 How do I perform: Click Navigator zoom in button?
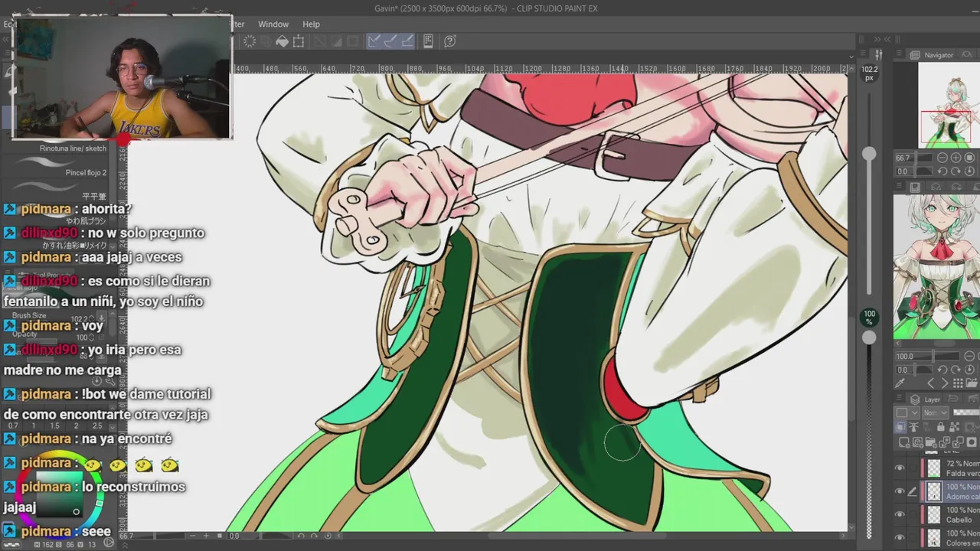956,158
